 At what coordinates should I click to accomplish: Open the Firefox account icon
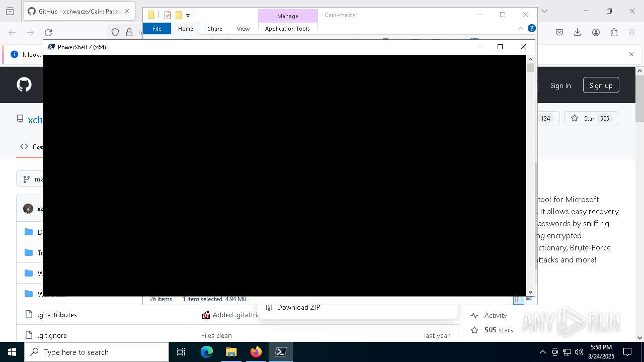pos(596,33)
